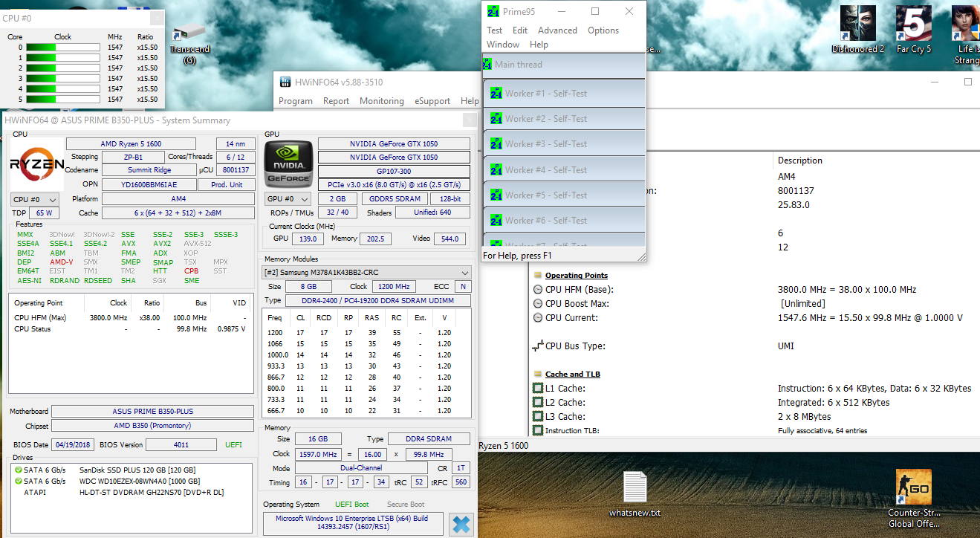
Task: Click the L3 Cache chip icon
Action: coord(538,417)
